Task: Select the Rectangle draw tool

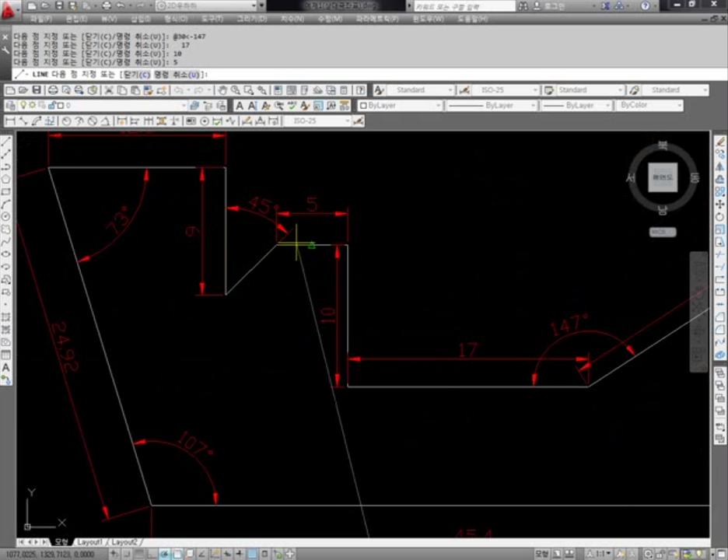Action: point(6,192)
